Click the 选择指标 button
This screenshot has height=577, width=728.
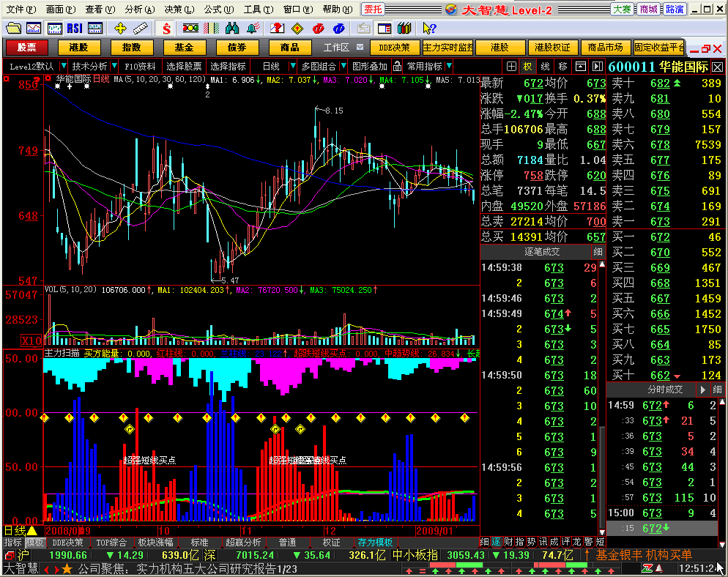228,67
